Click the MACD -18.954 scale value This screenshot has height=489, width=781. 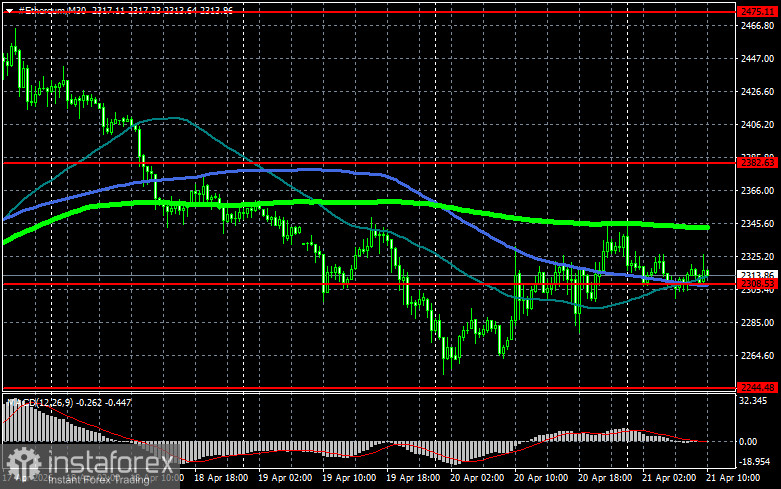click(756, 462)
